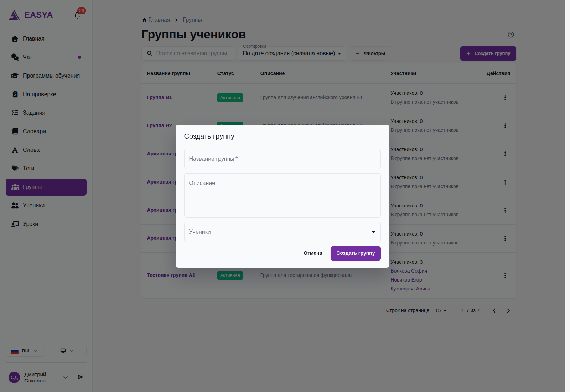
Task: Open actions menu for Группа B2 row
Action: click(x=505, y=126)
